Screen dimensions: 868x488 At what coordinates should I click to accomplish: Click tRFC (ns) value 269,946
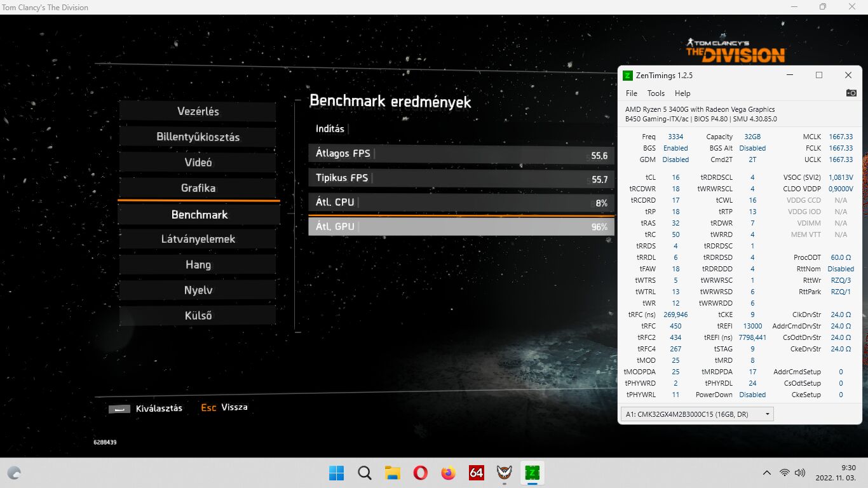pos(675,315)
